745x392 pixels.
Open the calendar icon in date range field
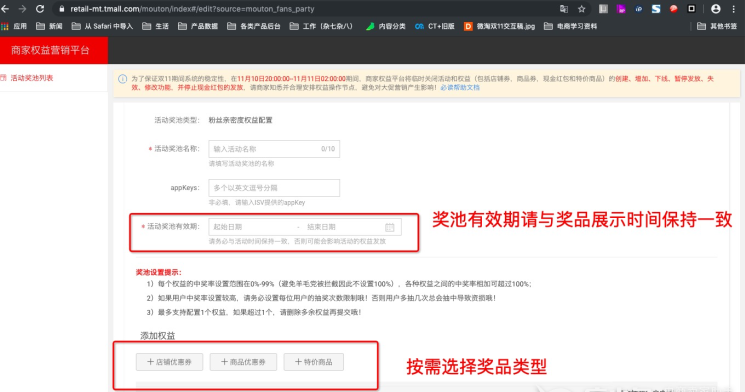(x=390, y=227)
